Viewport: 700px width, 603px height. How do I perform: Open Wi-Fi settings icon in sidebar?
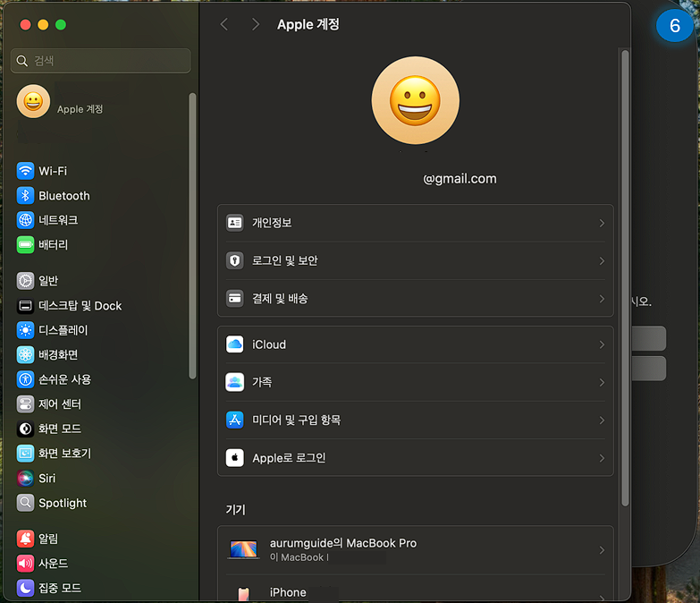point(25,171)
